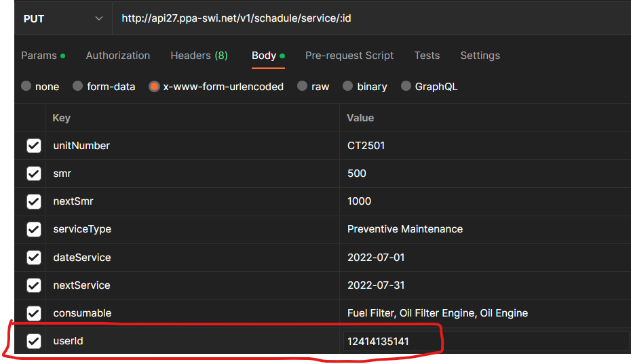Open the request Settings tab

point(480,56)
